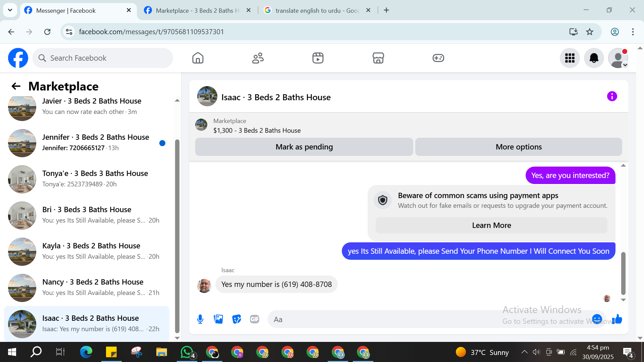
Task: Click the conversation scrollbar thumb
Action: 623,273
